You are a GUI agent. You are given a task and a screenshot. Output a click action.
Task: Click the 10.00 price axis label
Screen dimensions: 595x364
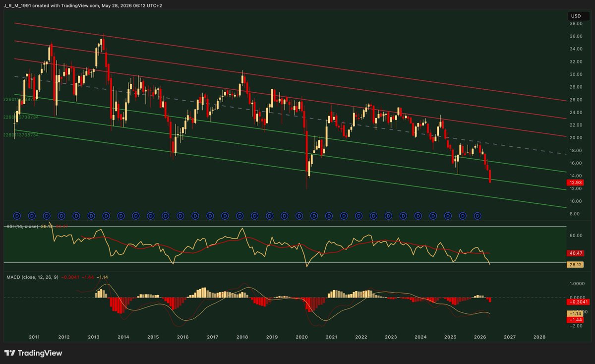[x=576, y=201]
